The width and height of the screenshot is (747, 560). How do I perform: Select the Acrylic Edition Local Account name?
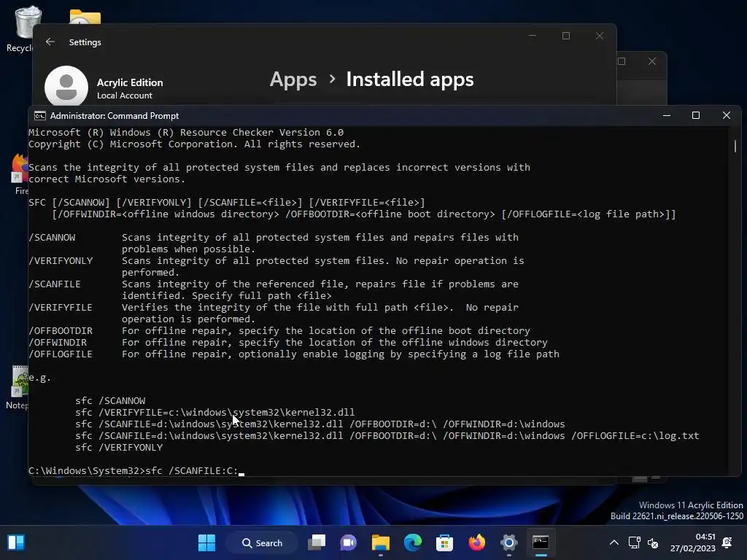point(130,88)
